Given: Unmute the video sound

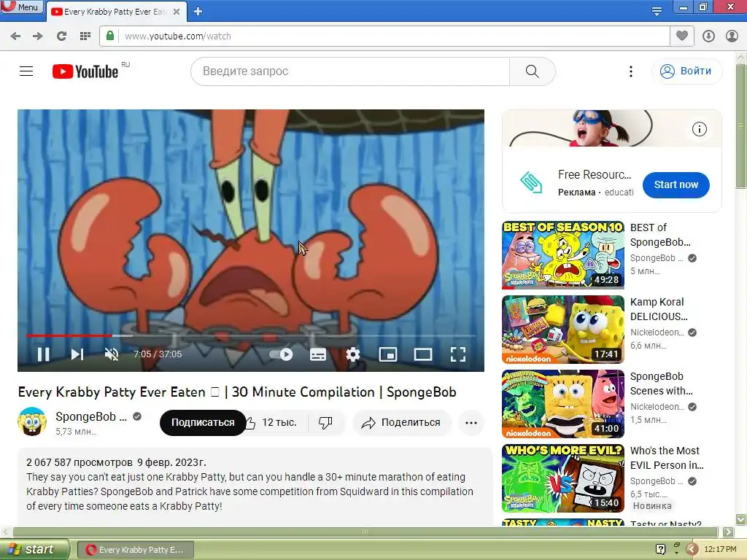Looking at the screenshot, I should pos(112,354).
